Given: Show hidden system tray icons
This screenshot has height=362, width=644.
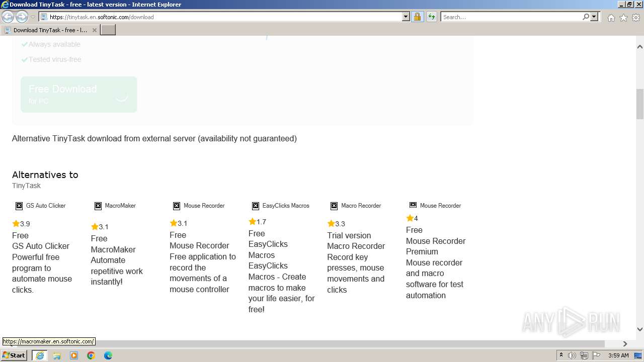Looking at the screenshot, I should coord(561,355).
